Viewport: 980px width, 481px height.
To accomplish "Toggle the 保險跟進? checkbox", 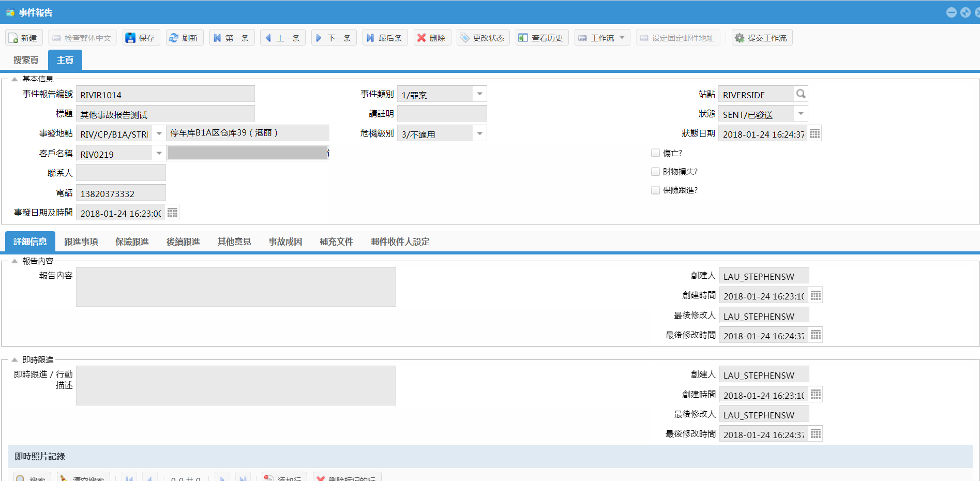I will point(655,190).
